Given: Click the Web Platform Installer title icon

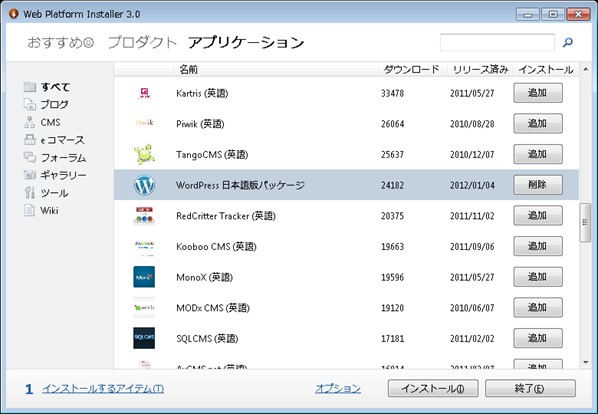Looking at the screenshot, I should click(14, 14).
